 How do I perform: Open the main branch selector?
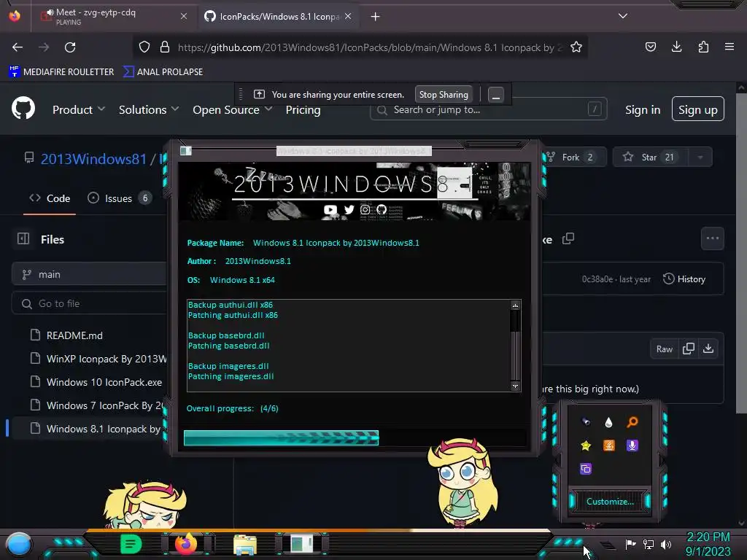pos(90,274)
